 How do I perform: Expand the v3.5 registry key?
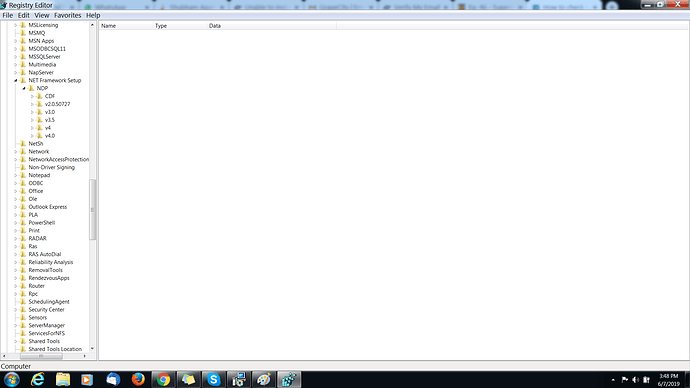[x=32, y=120]
